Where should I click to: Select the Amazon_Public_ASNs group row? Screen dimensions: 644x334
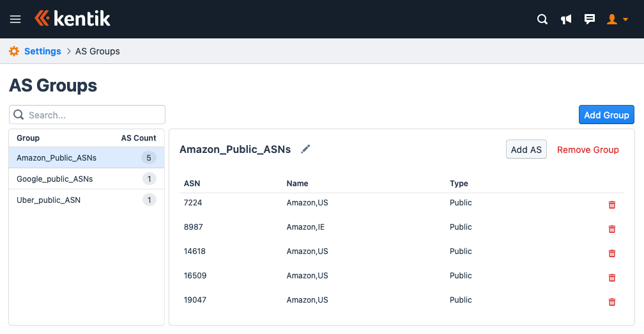(x=87, y=157)
